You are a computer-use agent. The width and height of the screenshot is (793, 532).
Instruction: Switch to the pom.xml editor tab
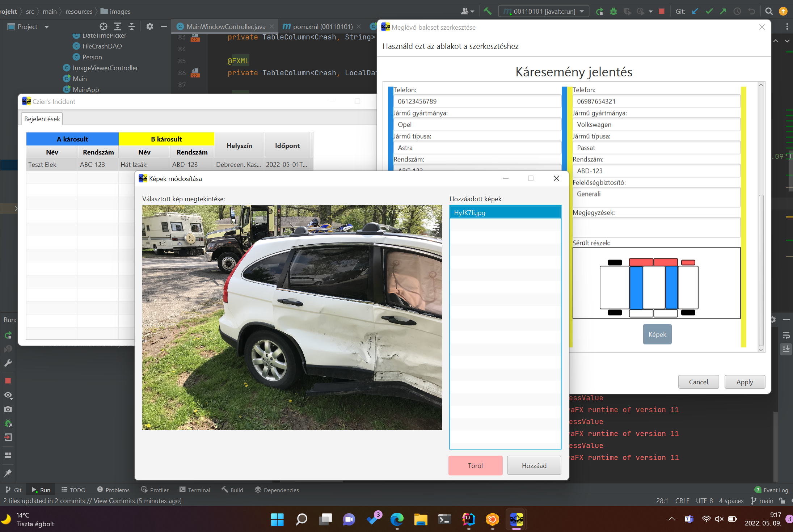click(322, 26)
